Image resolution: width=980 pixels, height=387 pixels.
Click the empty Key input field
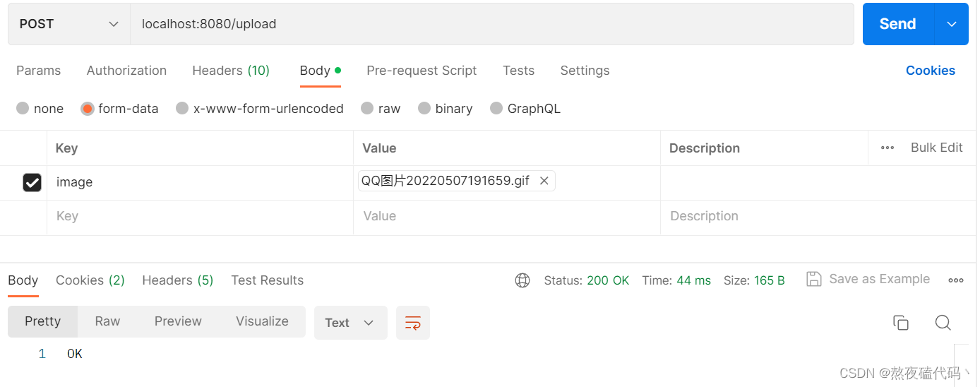point(200,217)
